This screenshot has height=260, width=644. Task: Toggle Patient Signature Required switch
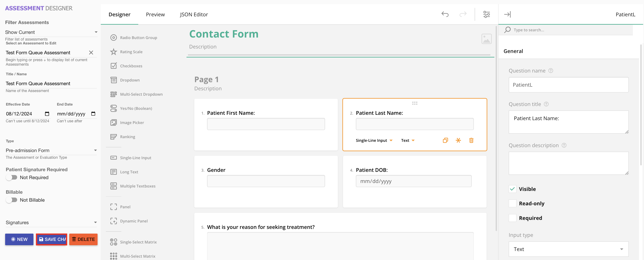12,177
